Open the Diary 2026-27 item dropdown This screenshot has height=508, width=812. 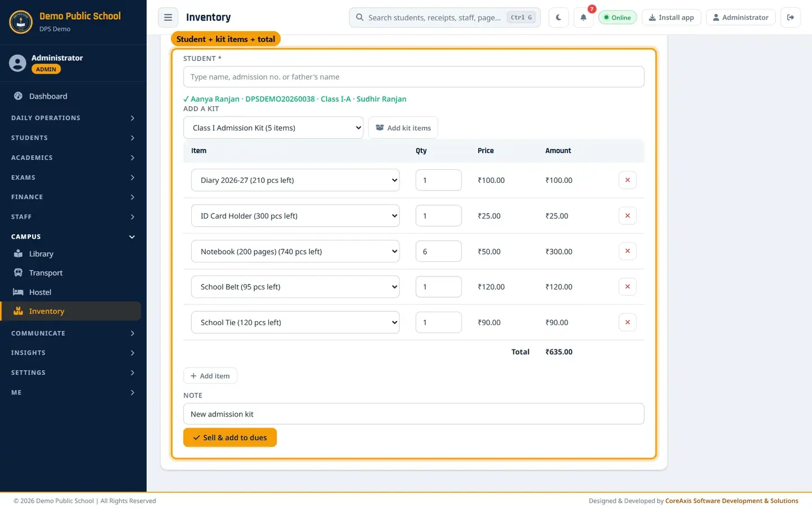[295, 180]
